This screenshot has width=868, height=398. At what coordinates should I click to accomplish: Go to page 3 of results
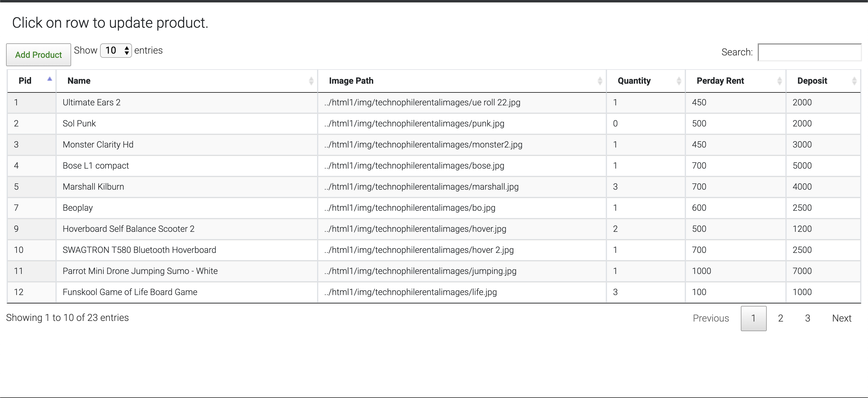point(807,318)
